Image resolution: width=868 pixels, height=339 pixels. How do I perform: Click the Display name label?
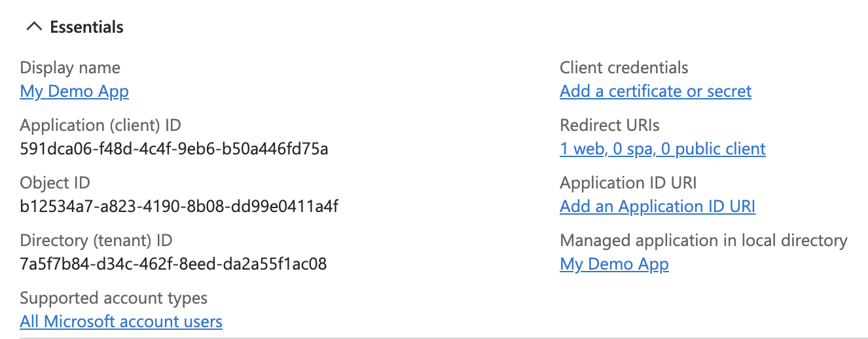pyautogui.click(x=70, y=68)
